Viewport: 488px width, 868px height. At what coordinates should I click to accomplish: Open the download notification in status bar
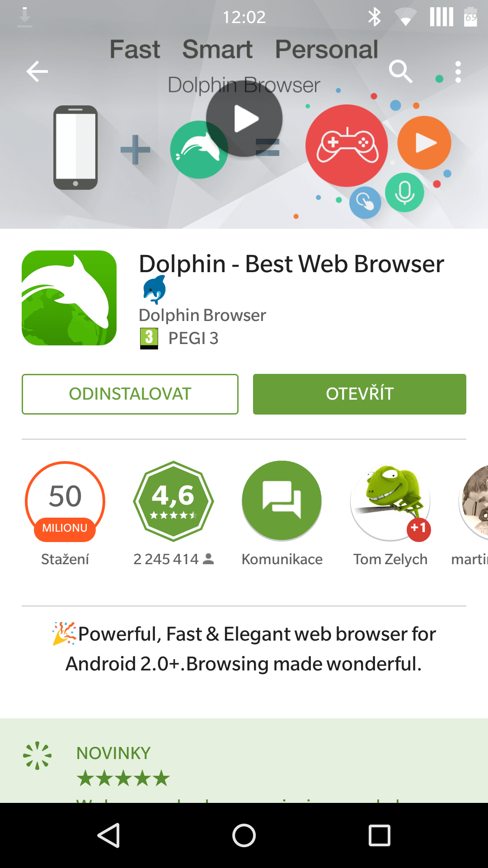tap(24, 17)
